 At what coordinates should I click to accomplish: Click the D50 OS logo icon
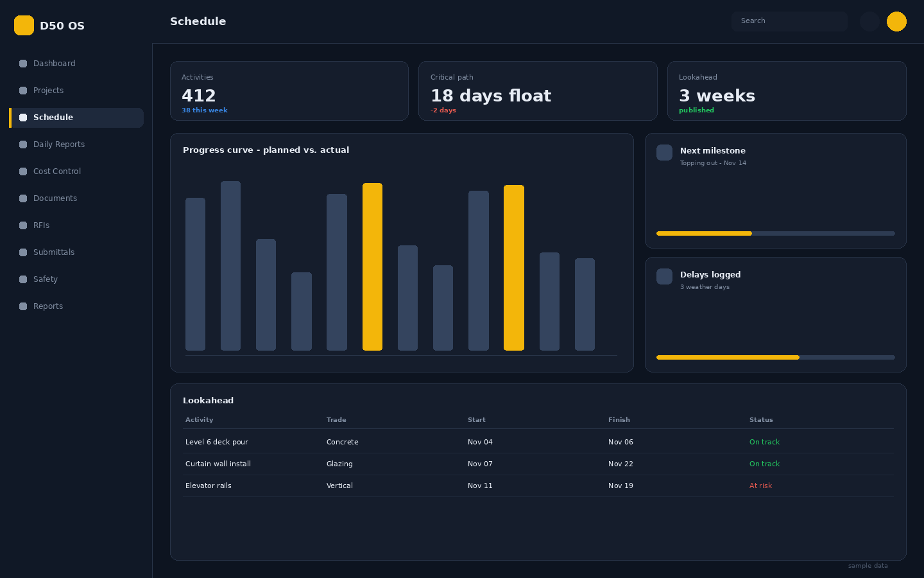tap(24, 26)
